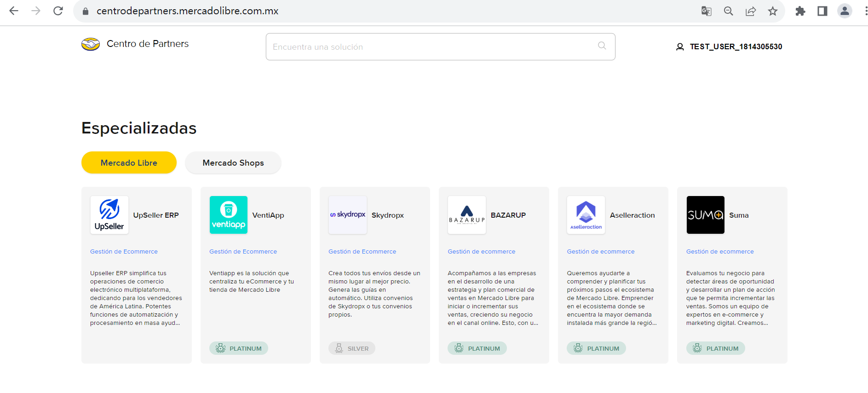868x393 pixels.
Task: Click the Ventiapp logo thumbnail
Action: (x=229, y=215)
